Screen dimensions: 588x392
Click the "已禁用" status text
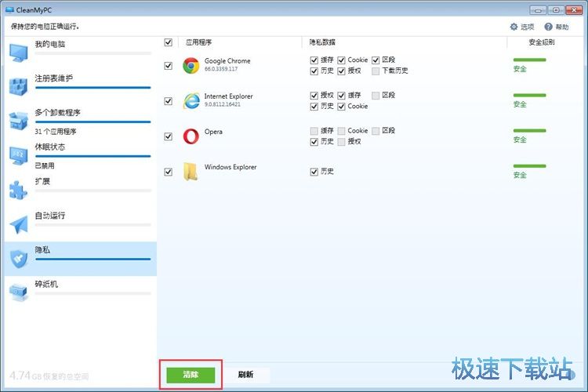point(45,165)
